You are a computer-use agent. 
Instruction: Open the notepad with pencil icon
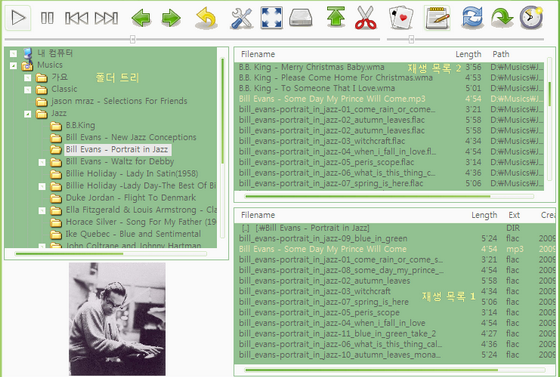point(437,18)
